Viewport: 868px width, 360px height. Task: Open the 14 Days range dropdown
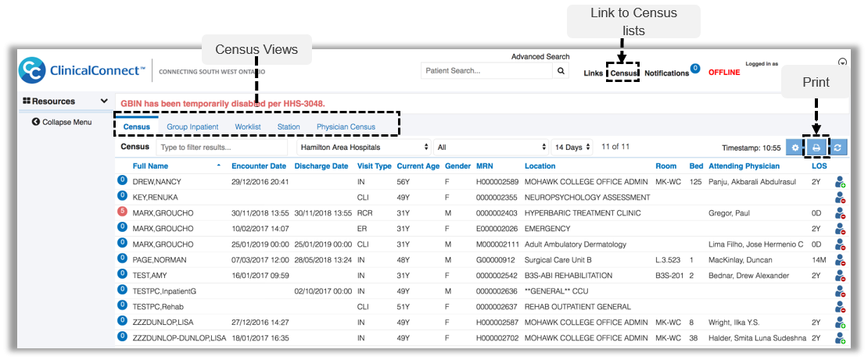(573, 147)
